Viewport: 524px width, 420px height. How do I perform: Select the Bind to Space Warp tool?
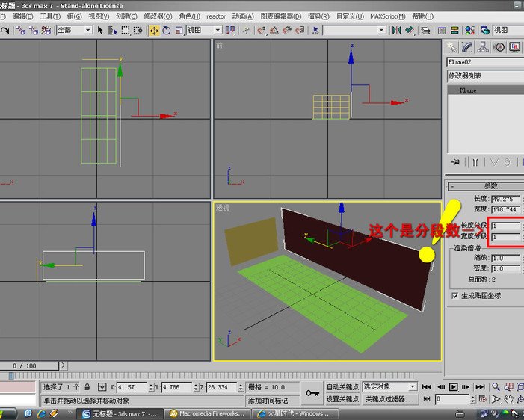(x=46, y=31)
